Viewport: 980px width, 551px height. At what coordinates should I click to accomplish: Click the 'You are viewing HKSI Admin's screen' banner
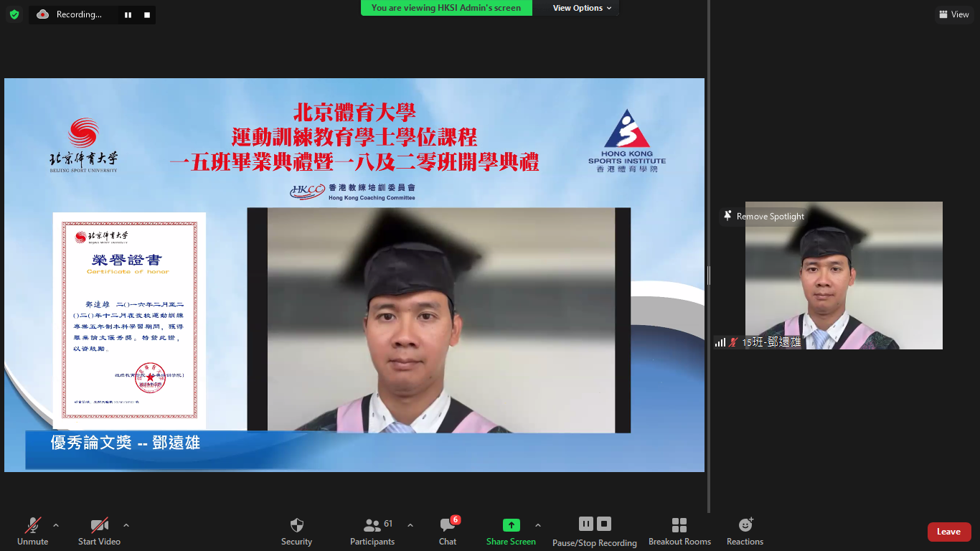[x=446, y=8]
